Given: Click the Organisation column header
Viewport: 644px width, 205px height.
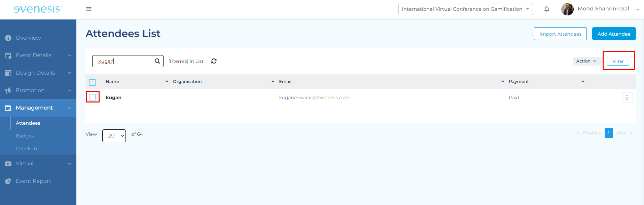Looking at the screenshot, I should coord(187,81).
